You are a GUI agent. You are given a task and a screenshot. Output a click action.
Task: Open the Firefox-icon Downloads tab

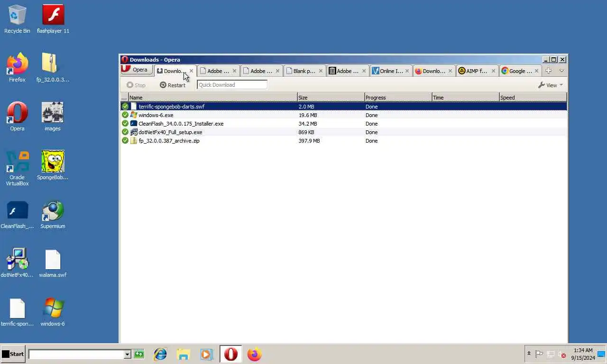pyautogui.click(x=434, y=71)
